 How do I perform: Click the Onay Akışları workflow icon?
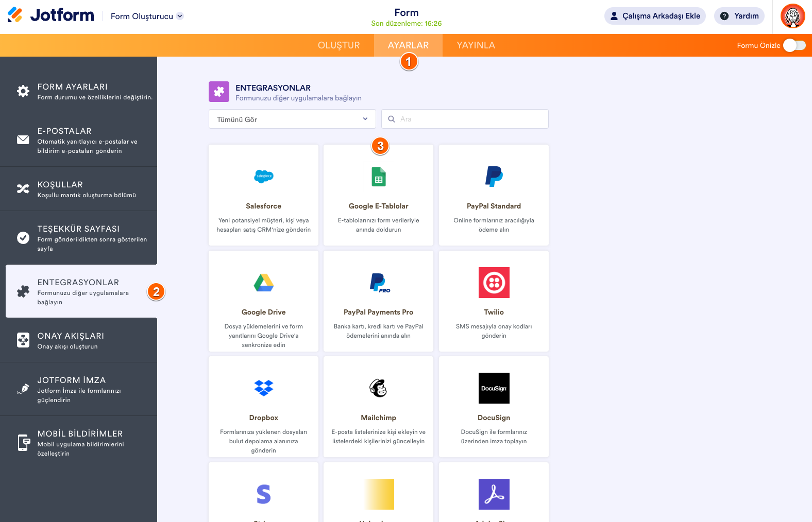23,340
